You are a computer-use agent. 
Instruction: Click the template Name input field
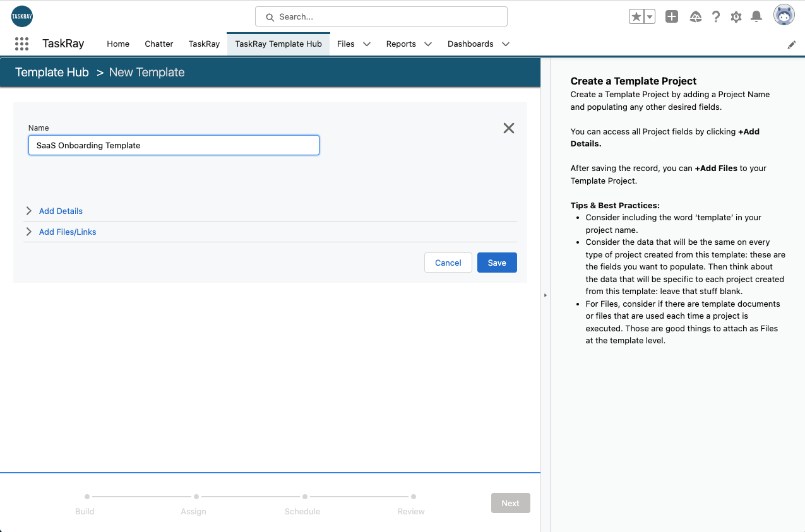tap(174, 145)
